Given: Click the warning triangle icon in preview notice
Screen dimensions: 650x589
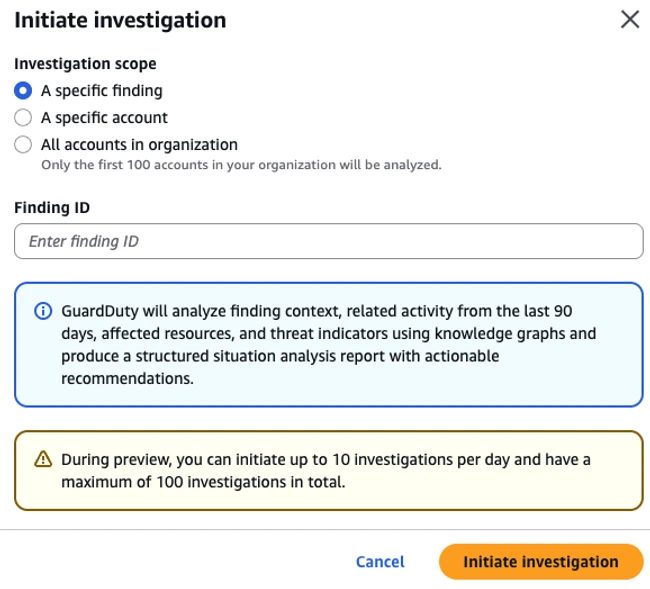Looking at the screenshot, I should 43,459.
